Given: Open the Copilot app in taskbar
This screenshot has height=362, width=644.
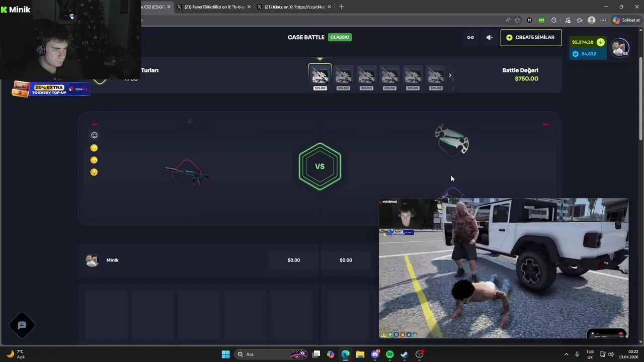Looking at the screenshot, I should point(331,354).
